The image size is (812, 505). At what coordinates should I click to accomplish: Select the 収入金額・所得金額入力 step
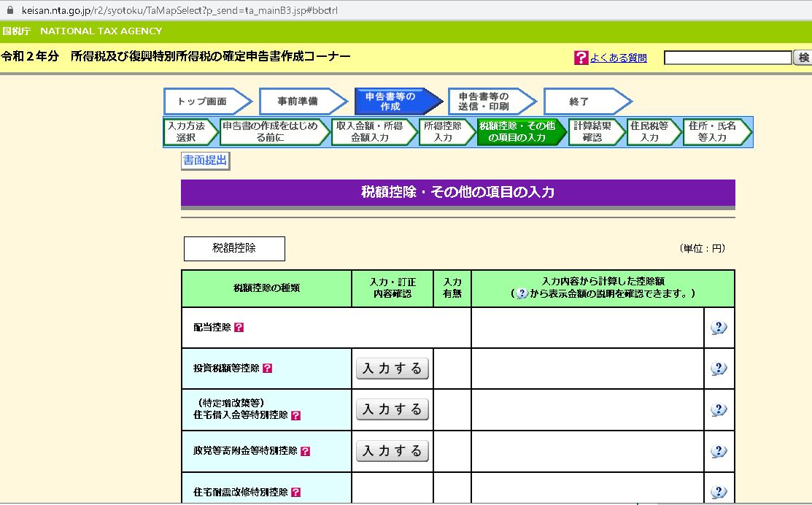click(370, 131)
